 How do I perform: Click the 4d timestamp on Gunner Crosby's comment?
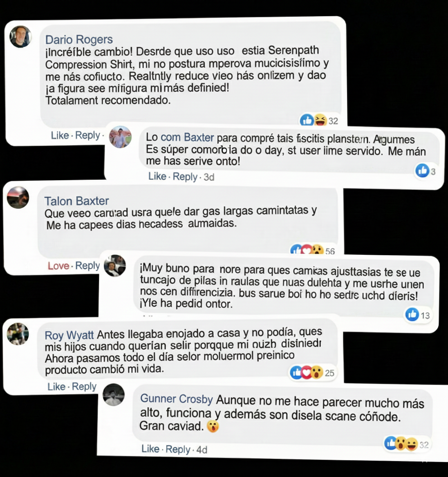coord(202,449)
